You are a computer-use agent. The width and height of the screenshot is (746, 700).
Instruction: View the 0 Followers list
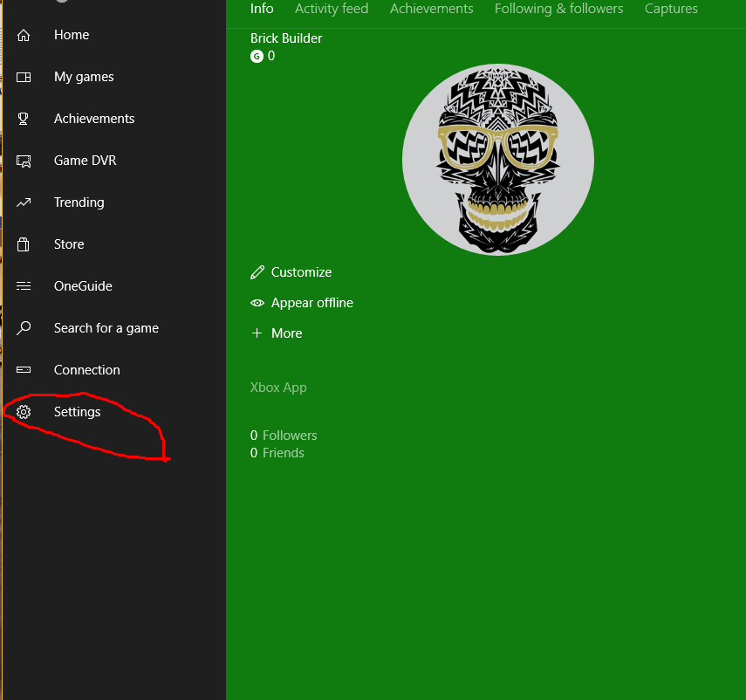pos(284,436)
